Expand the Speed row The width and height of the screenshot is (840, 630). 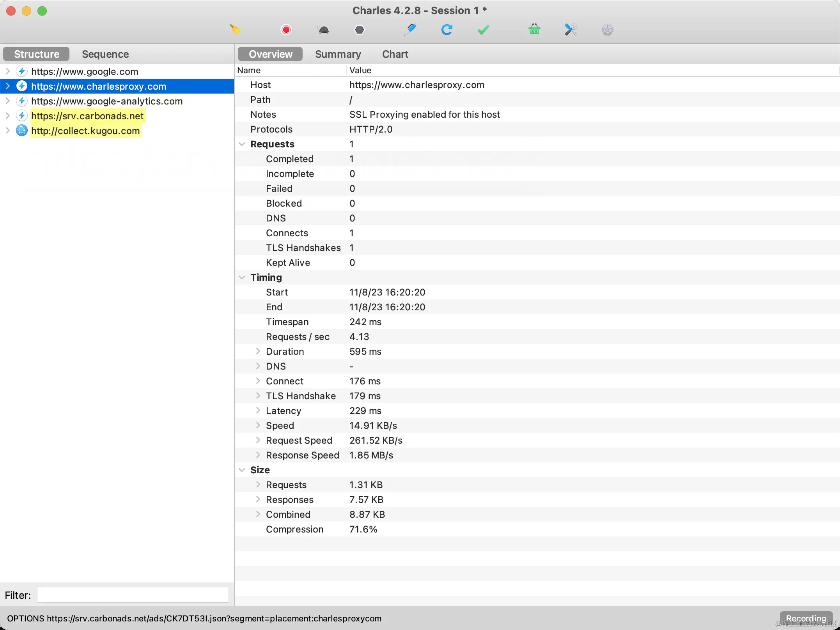tap(258, 425)
